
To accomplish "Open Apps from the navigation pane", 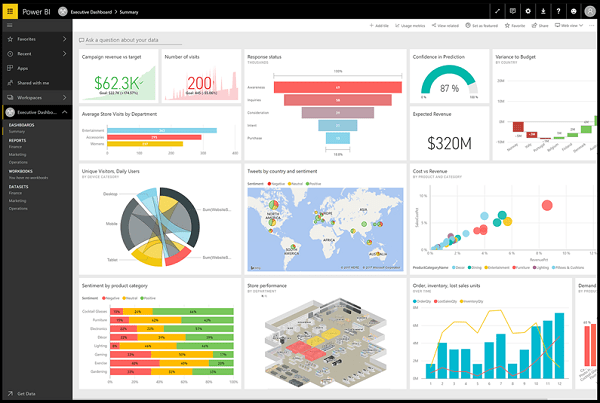I will [23, 68].
